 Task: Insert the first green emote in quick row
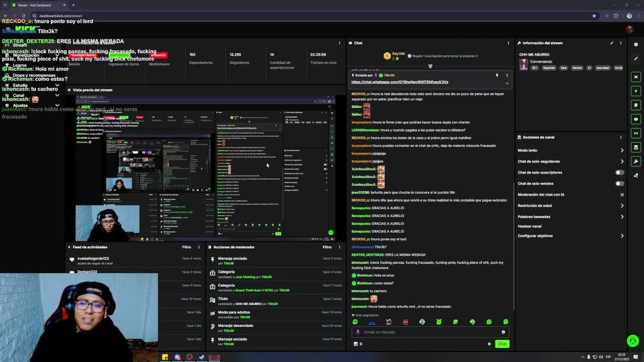click(355, 322)
